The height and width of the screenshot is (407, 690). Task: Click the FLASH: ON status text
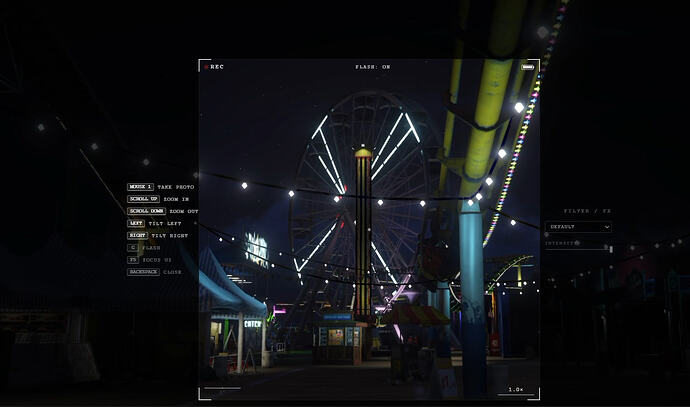(373, 67)
